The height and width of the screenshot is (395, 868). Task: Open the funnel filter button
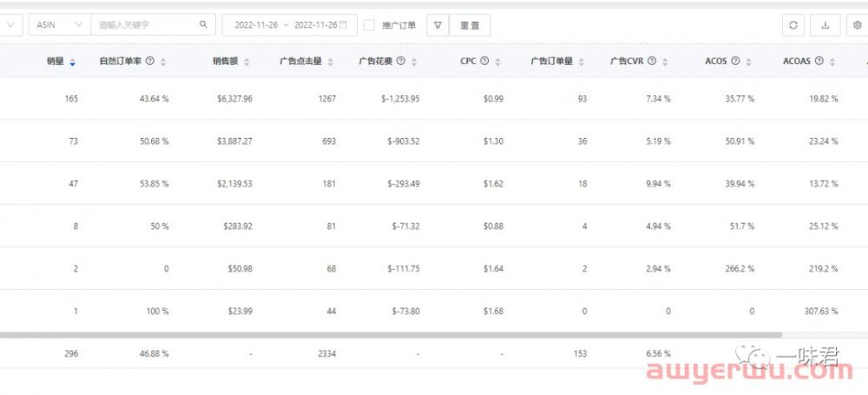click(x=437, y=25)
